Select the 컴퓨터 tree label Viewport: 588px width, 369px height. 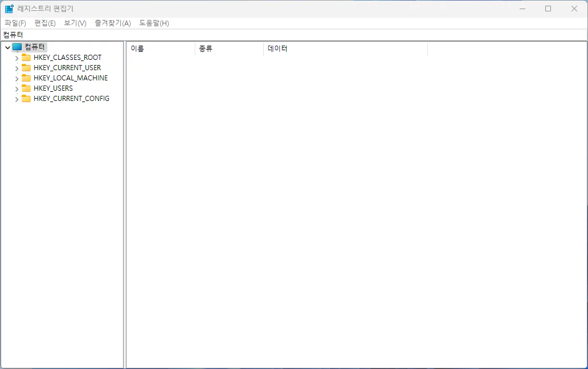[35, 47]
